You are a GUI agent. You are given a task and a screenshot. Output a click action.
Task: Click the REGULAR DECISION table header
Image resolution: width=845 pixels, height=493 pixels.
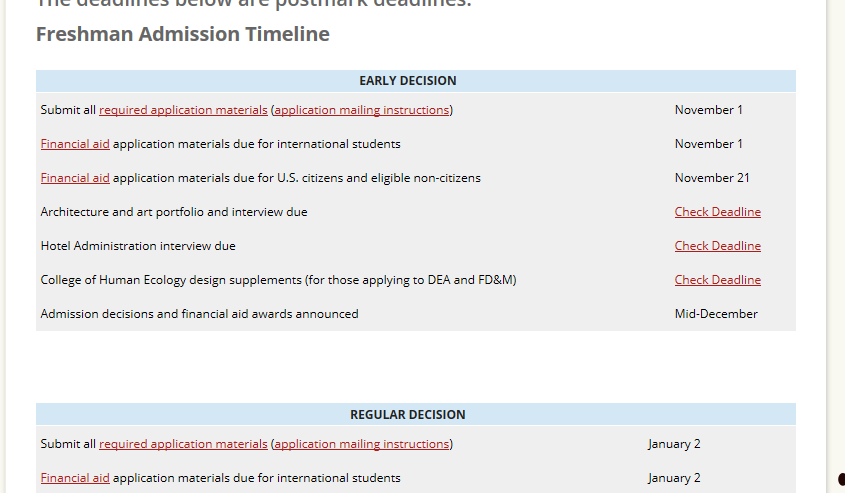[x=407, y=415]
